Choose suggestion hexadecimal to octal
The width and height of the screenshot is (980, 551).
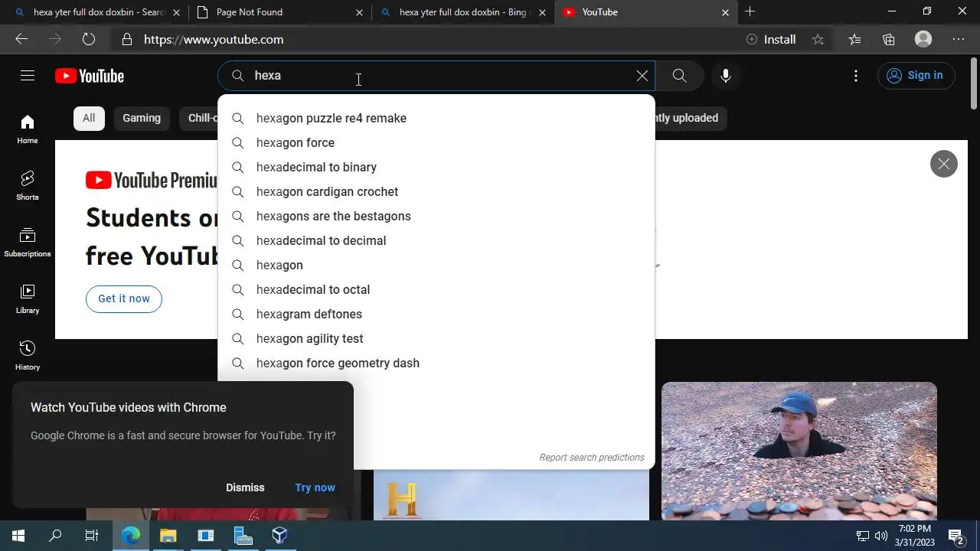tap(436, 289)
